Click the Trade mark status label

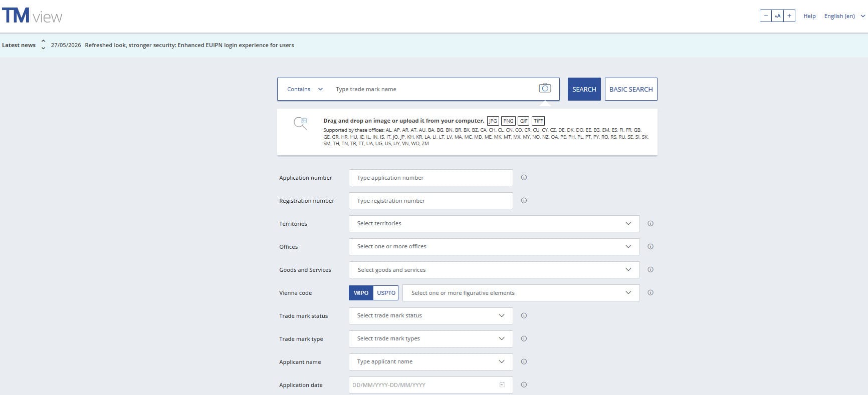(x=303, y=316)
